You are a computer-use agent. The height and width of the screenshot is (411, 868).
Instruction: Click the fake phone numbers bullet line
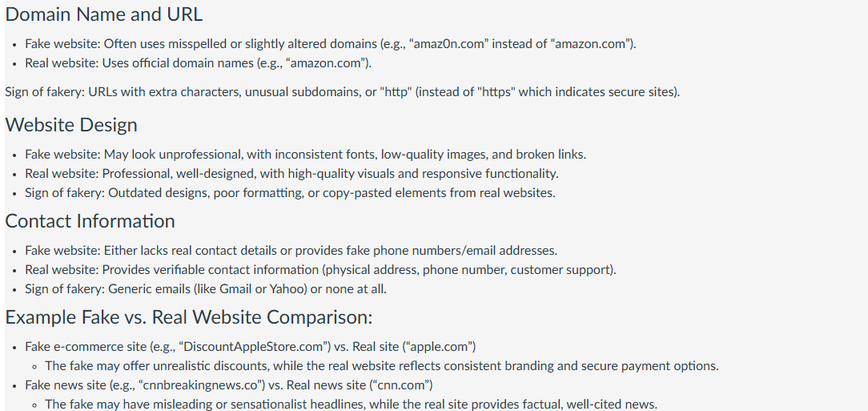point(291,251)
